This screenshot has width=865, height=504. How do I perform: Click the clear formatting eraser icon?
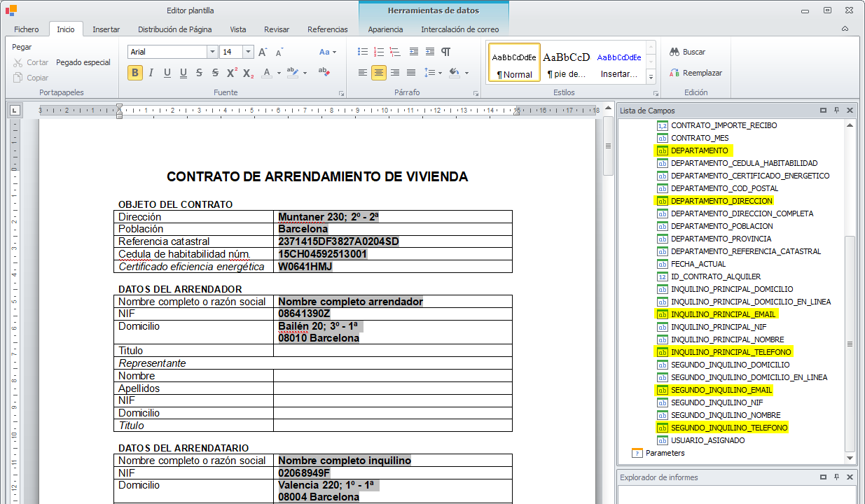[x=324, y=72]
